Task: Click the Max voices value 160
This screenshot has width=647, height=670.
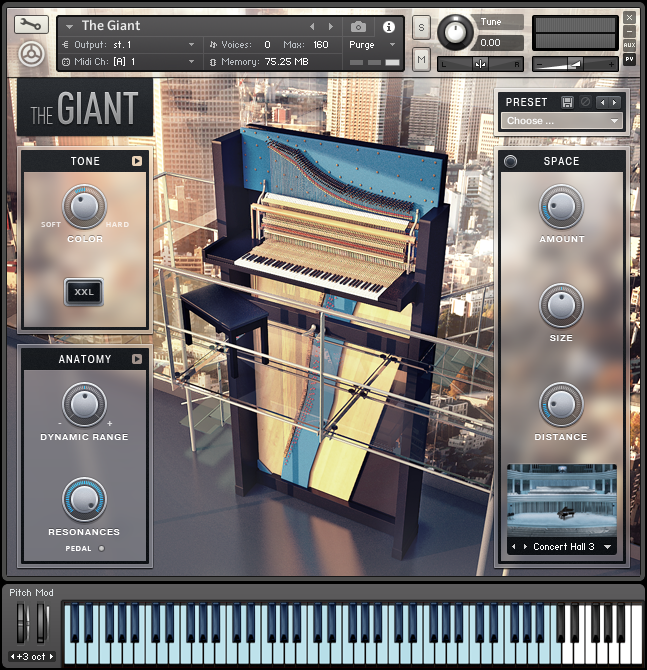Action: pyautogui.click(x=321, y=44)
